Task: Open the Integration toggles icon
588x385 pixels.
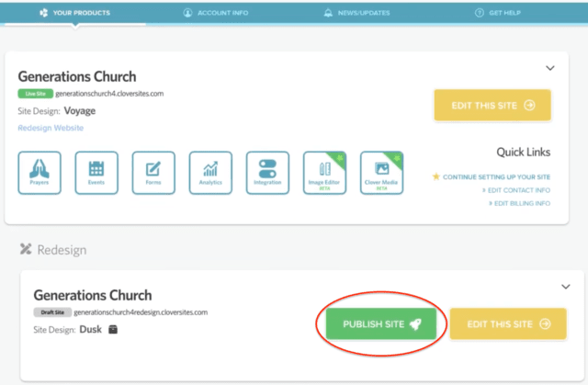Action: (x=267, y=173)
